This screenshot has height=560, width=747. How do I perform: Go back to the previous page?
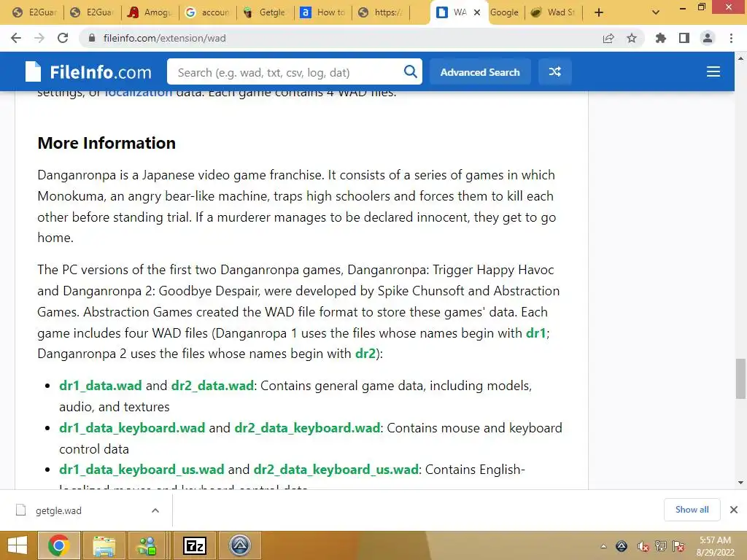click(16, 38)
